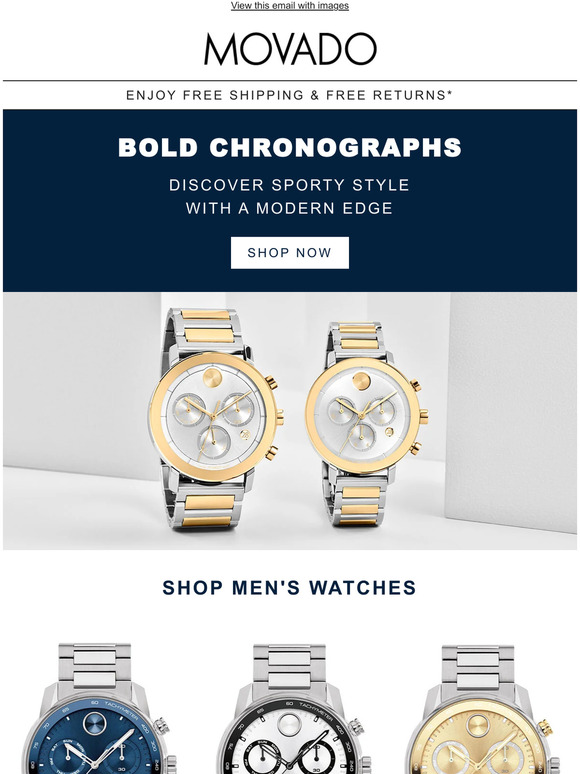Open the SHOP MEN'S WATCHES heading

tap(290, 587)
